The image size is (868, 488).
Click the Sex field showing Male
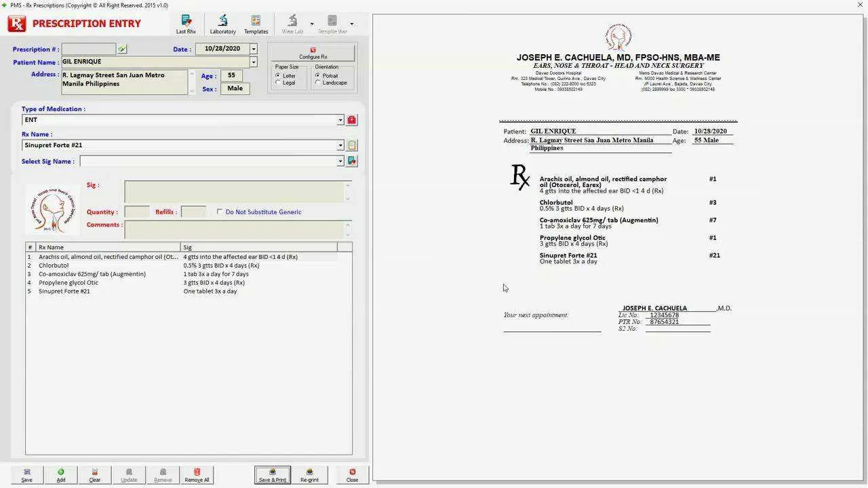pyautogui.click(x=235, y=88)
